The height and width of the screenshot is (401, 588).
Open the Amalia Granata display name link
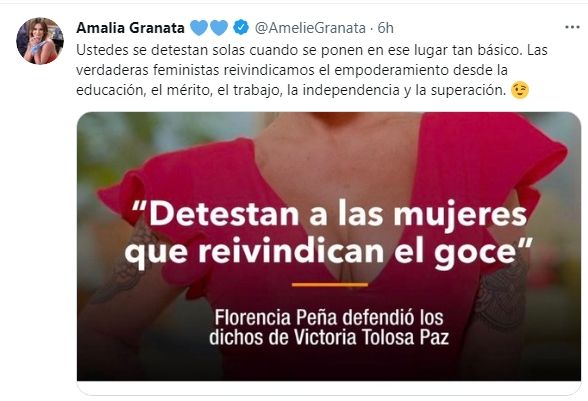pyautogui.click(x=130, y=28)
